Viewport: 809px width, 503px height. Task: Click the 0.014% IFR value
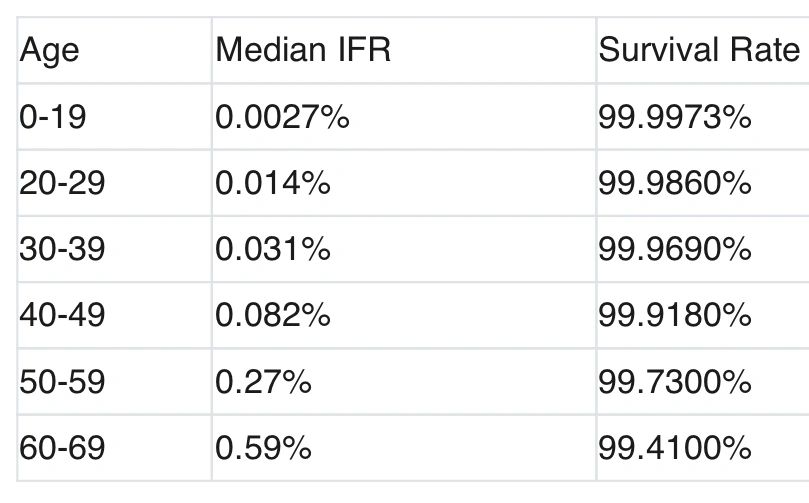pyautogui.click(x=272, y=183)
